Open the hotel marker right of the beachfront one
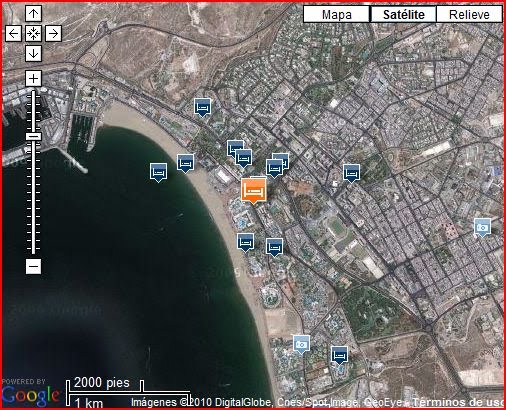This screenshot has height=410, width=506. coord(274,247)
